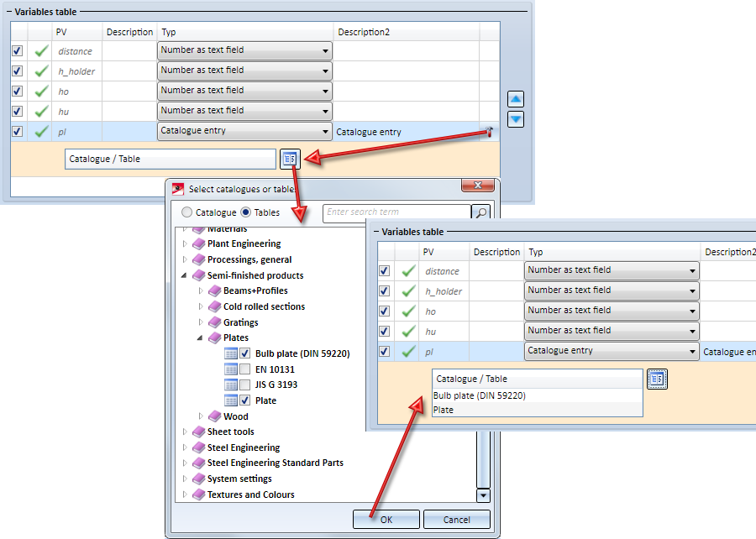Click the Semi-finished products book icon
The height and width of the screenshot is (539, 756).
tap(198, 275)
